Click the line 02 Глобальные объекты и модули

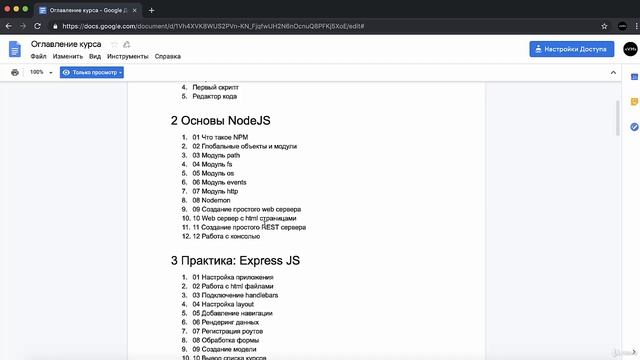click(x=244, y=146)
